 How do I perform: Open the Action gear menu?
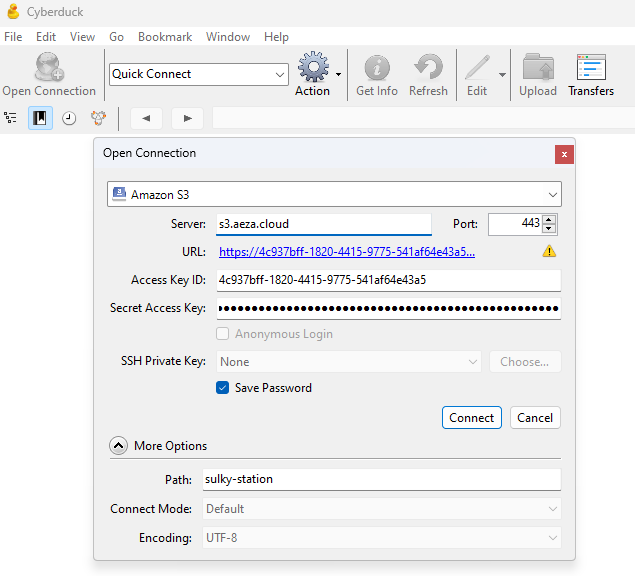pyautogui.click(x=313, y=68)
